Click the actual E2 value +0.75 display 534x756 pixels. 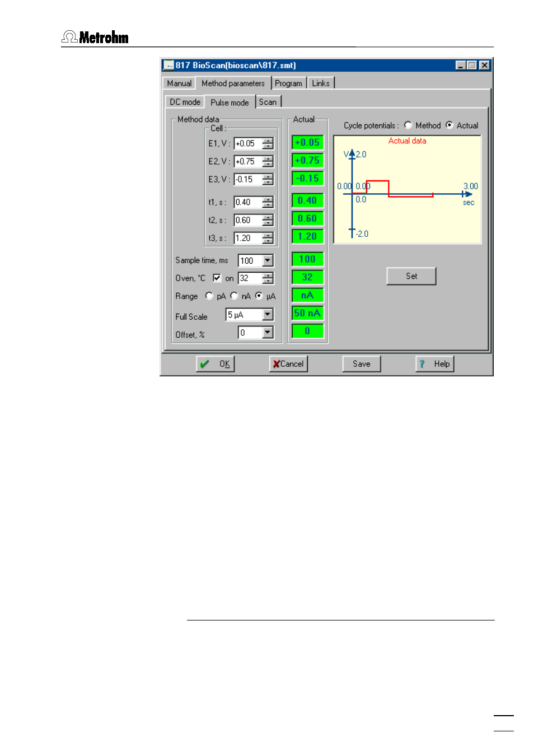[307, 161]
